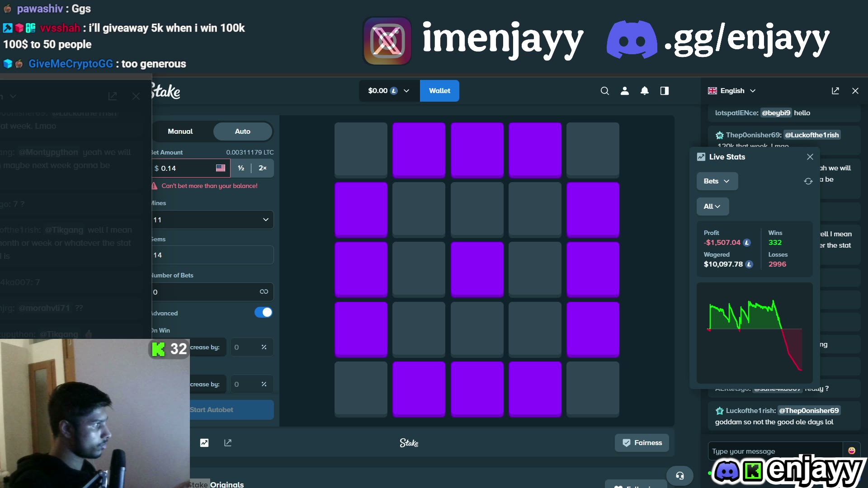Select the top-left corner Mines tile

(x=361, y=150)
